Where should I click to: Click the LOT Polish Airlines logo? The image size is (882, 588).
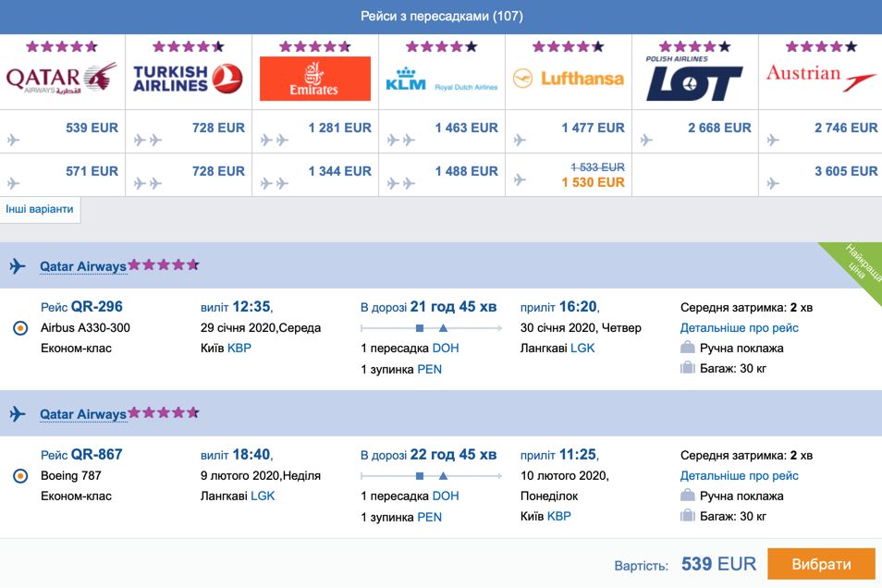point(694,79)
